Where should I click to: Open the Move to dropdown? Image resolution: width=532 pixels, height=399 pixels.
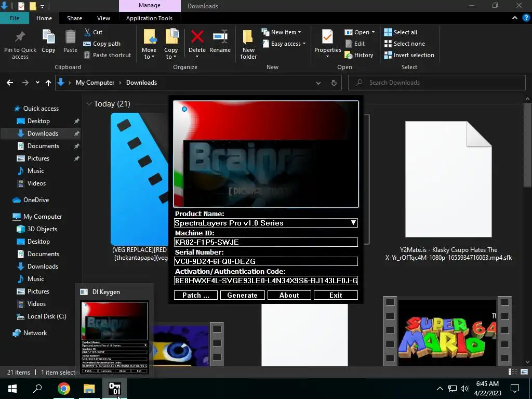[149, 54]
